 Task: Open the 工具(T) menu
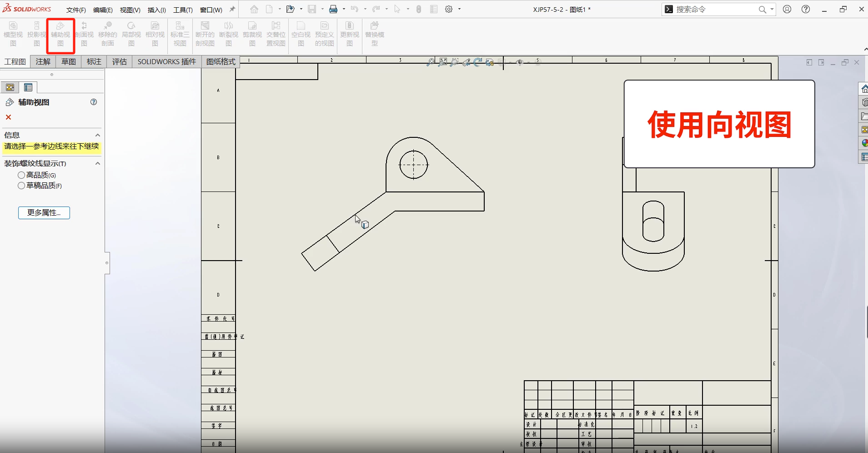pyautogui.click(x=183, y=10)
